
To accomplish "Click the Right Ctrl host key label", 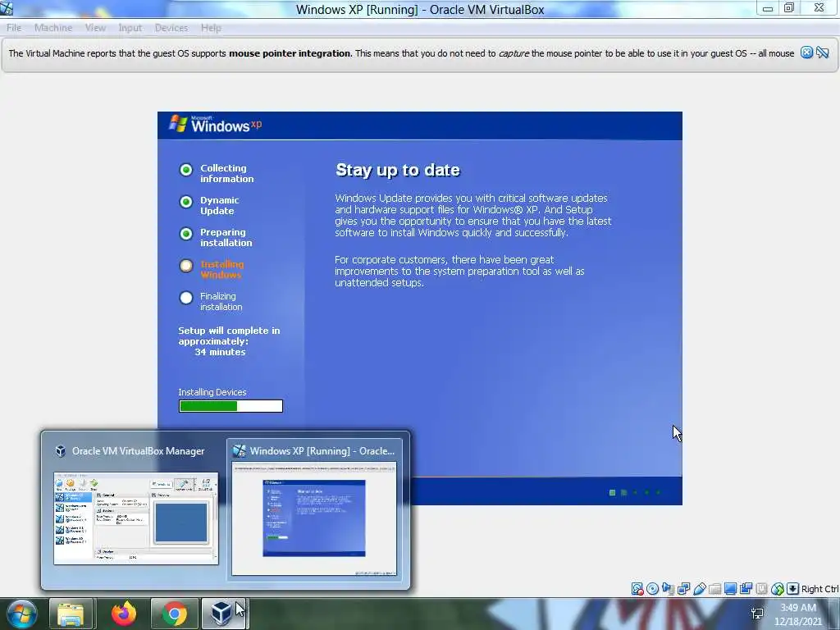I will tap(820, 589).
